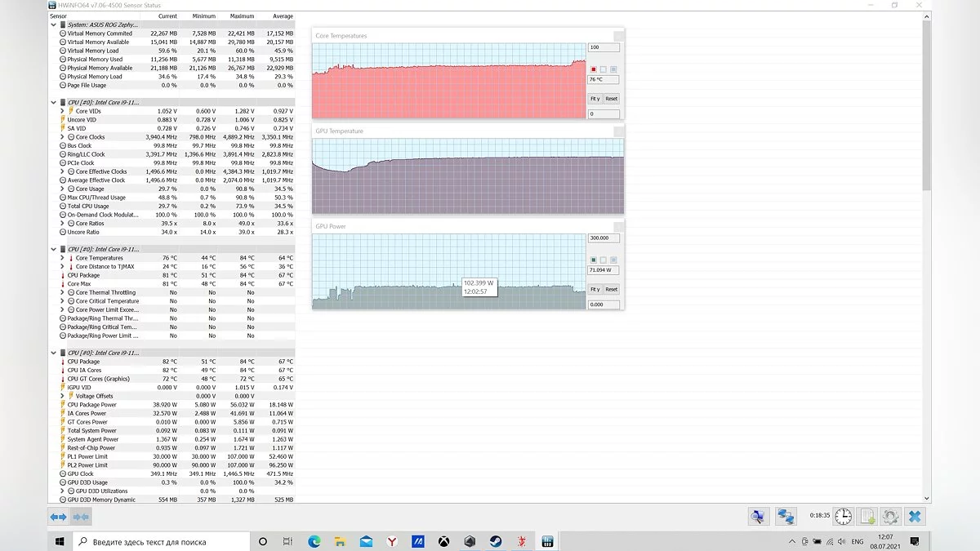Screen dimensions: 980x551
Task: Start logging with the log file icon
Action: point(867,517)
